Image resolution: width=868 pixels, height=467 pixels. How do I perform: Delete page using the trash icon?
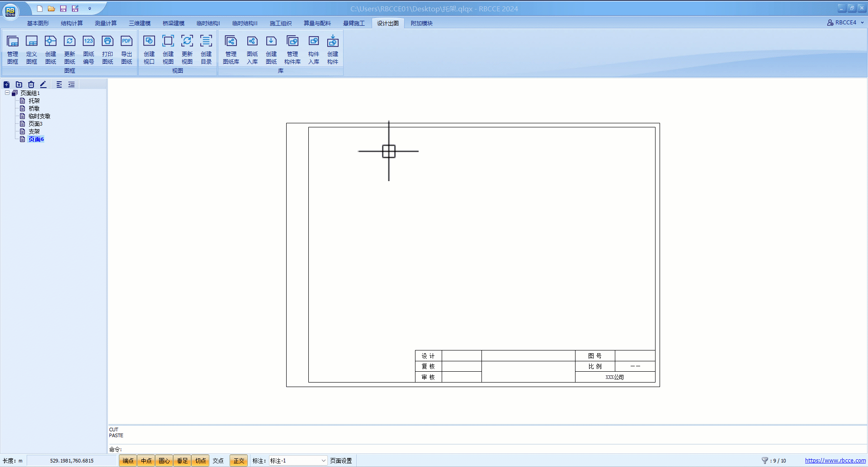tap(31, 84)
